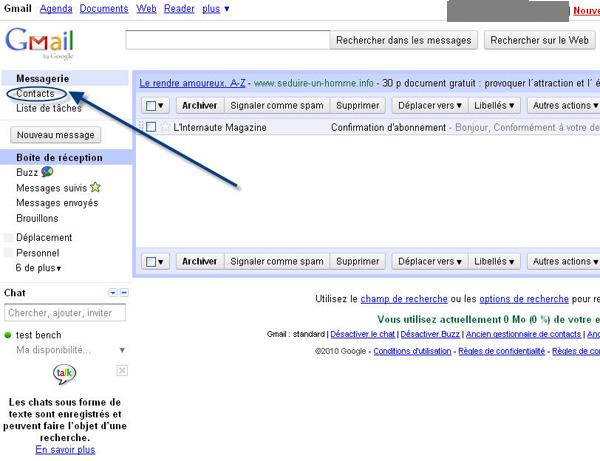Open bottom Déplacer vers dropdown

coord(430,262)
